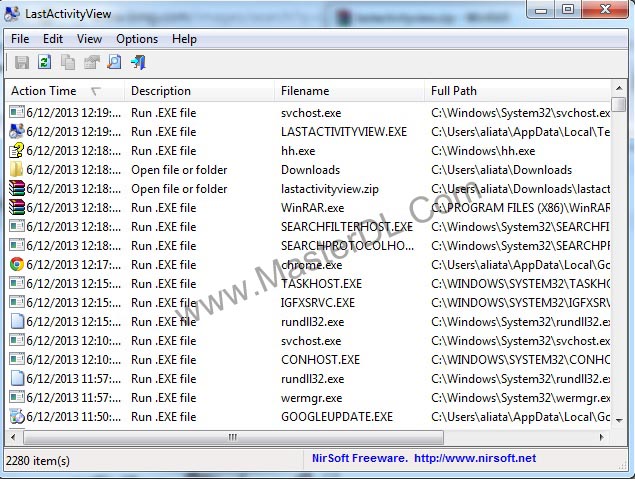Click the icon of the wermgr.exe row
The height and width of the screenshot is (482, 635).
(x=17, y=397)
